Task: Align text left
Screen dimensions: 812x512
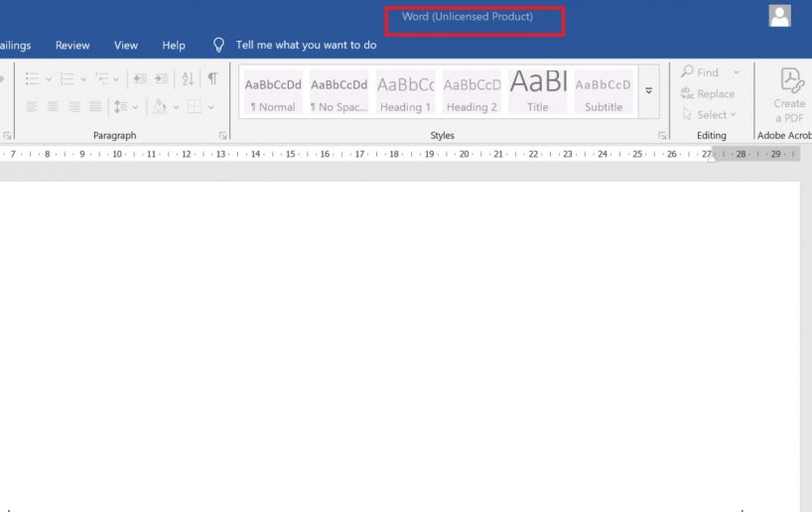Action: (32, 107)
